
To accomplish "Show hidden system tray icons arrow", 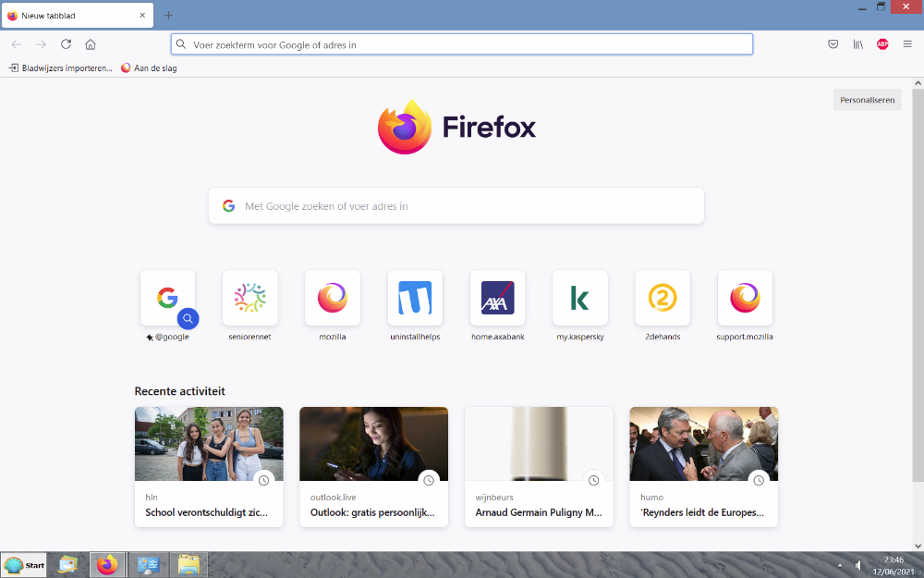I will point(840,565).
